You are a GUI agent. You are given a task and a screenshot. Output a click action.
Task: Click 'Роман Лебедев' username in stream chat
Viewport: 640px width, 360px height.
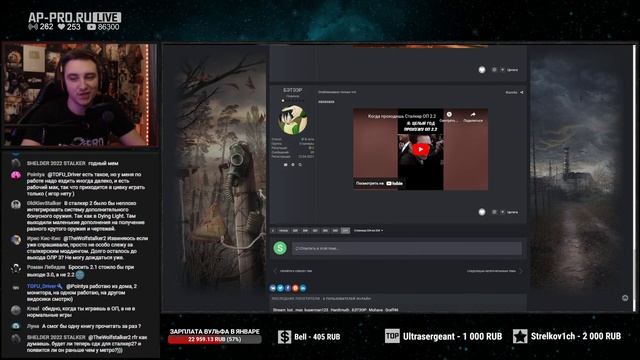(46, 267)
